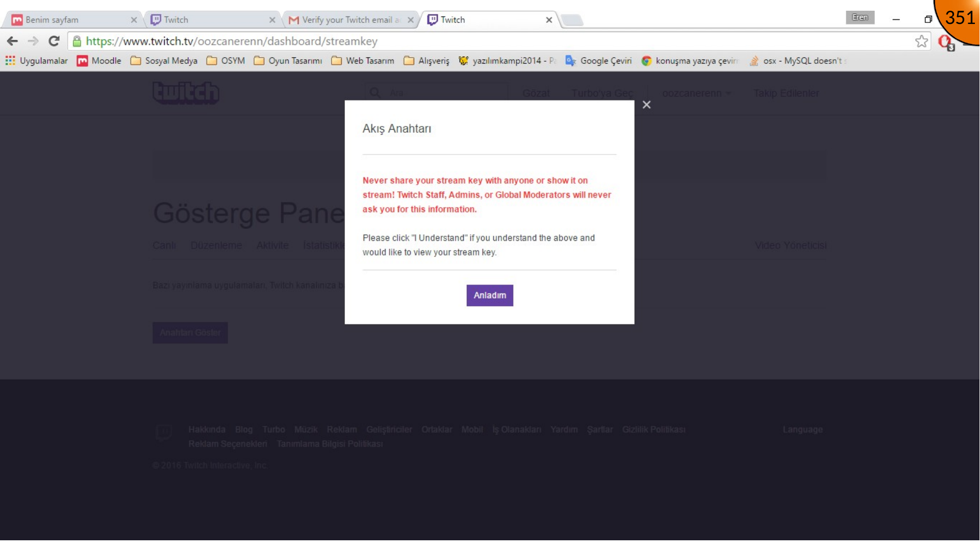Open the Alışveriş bookmark folder
Viewport: 980px width, 551px height.
pyautogui.click(x=426, y=61)
